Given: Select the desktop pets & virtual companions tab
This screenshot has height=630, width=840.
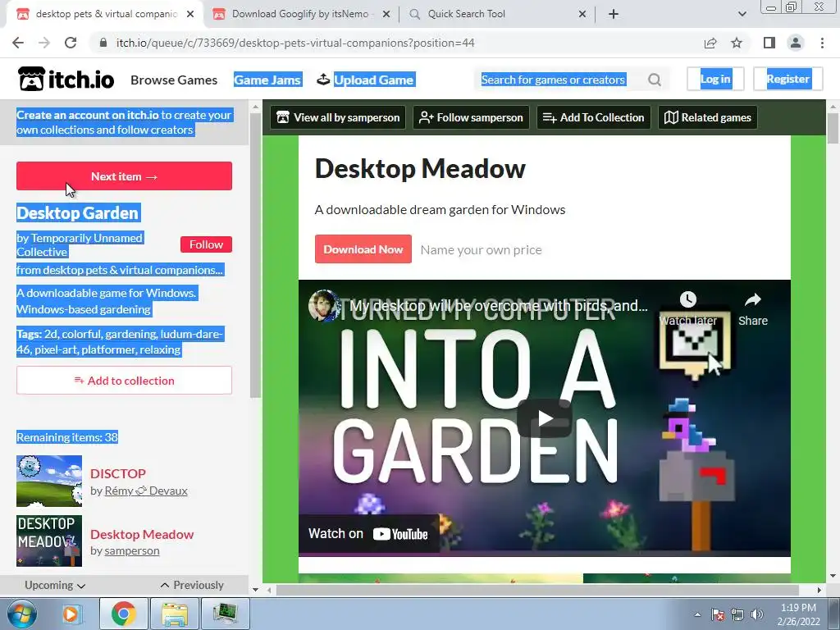Looking at the screenshot, I should coord(106,14).
